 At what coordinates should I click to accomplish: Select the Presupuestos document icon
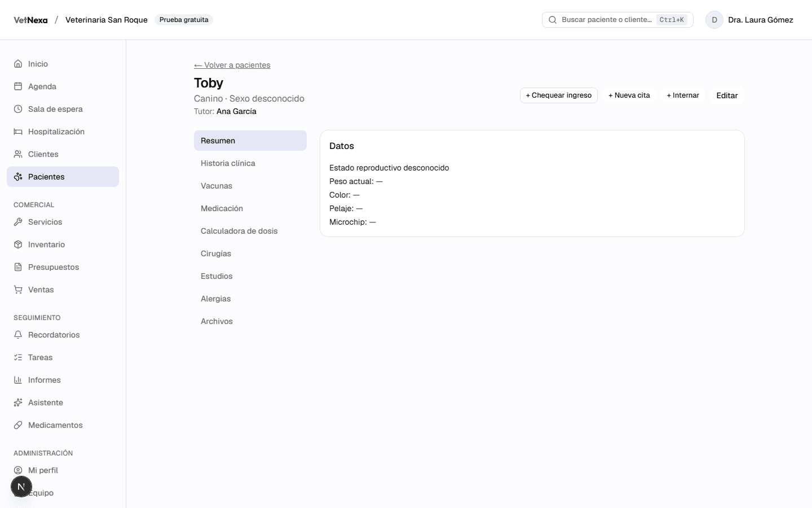tap(18, 267)
